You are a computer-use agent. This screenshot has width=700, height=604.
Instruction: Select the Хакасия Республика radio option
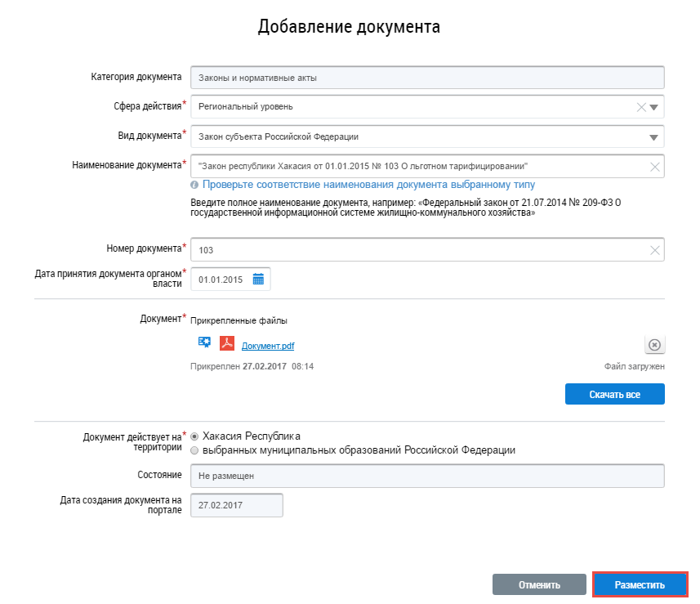[194, 436]
